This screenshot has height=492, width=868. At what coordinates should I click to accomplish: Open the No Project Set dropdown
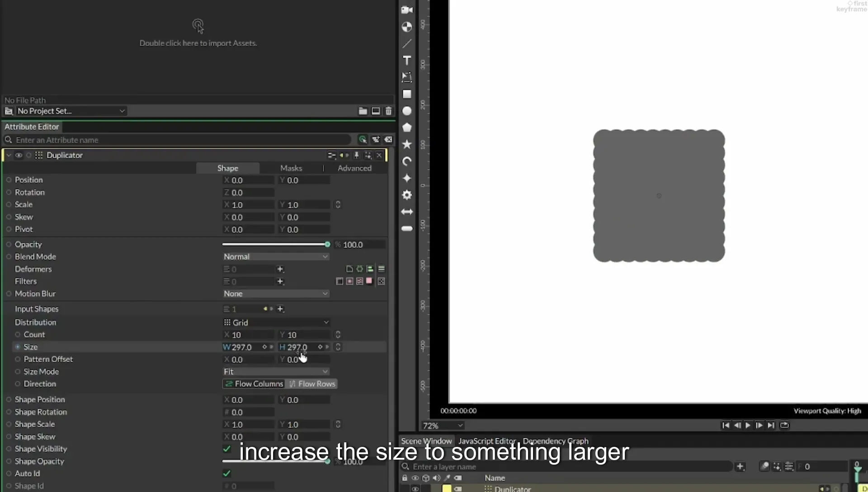tap(71, 111)
